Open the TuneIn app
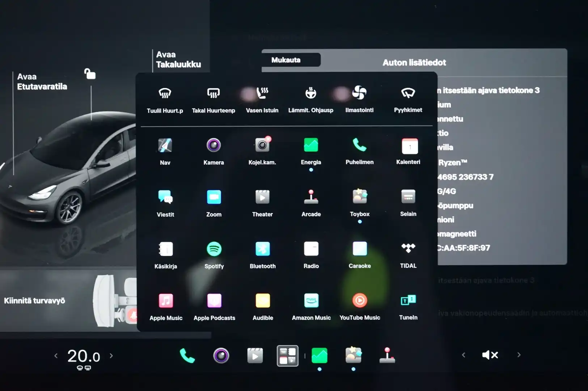The height and width of the screenshot is (391, 588). click(x=408, y=307)
